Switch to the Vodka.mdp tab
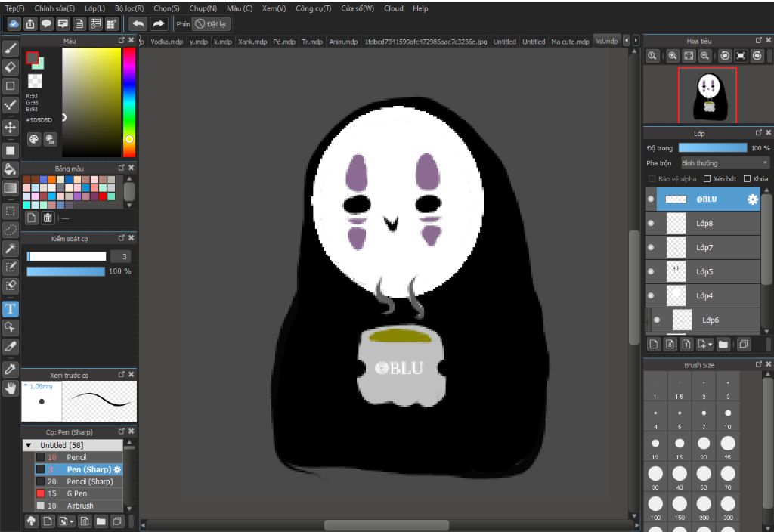 (167, 42)
